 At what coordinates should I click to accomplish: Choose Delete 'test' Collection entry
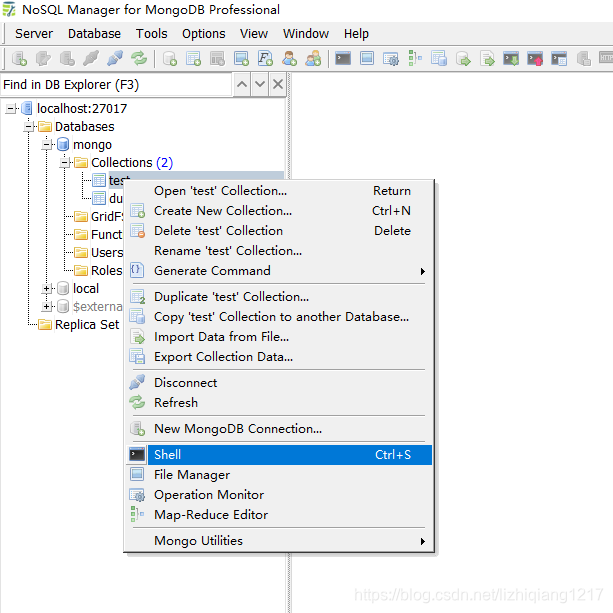point(279,231)
